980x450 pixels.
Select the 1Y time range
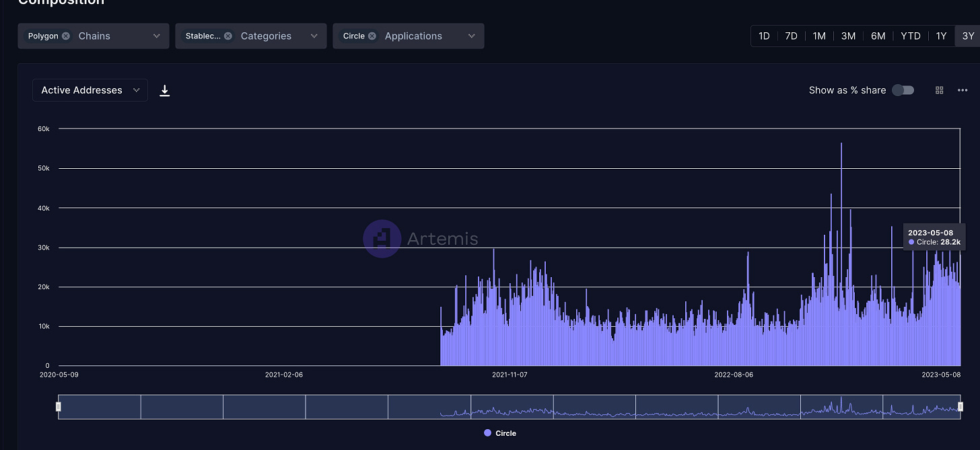pyautogui.click(x=941, y=36)
